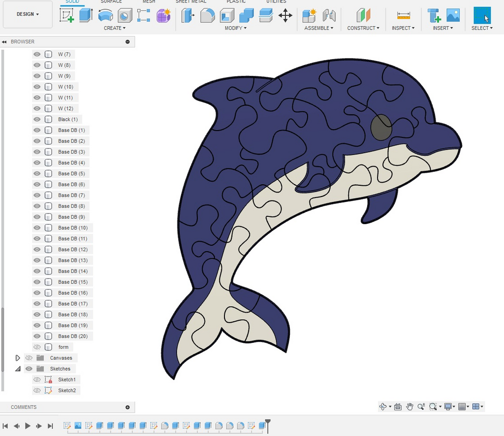Select the New Component tool
Viewport: 504px width, 436px height.
click(x=310, y=15)
